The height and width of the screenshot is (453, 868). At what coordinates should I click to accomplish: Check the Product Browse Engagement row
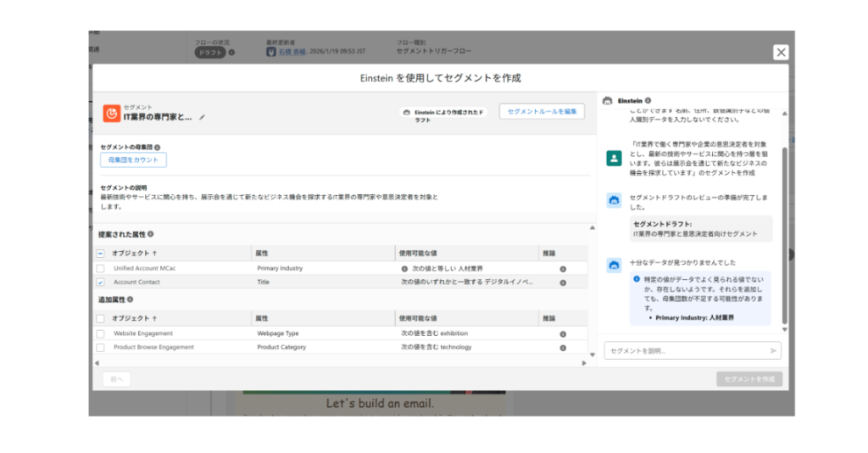point(100,347)
